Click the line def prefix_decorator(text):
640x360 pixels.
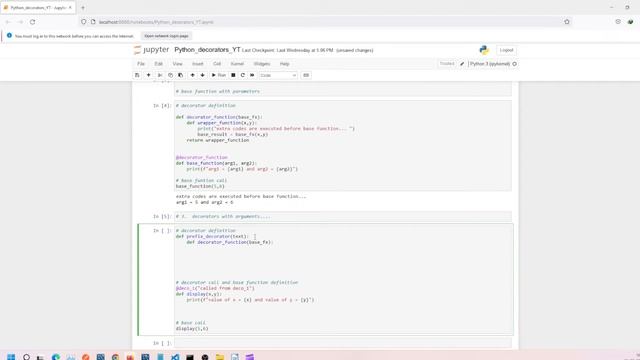pyautogui.click(x=212, y=236)
